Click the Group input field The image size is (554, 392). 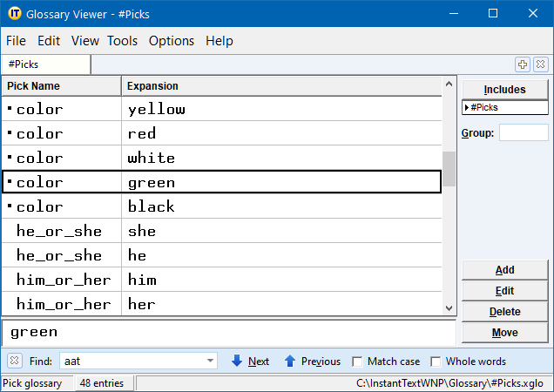(x=524, y=133)
